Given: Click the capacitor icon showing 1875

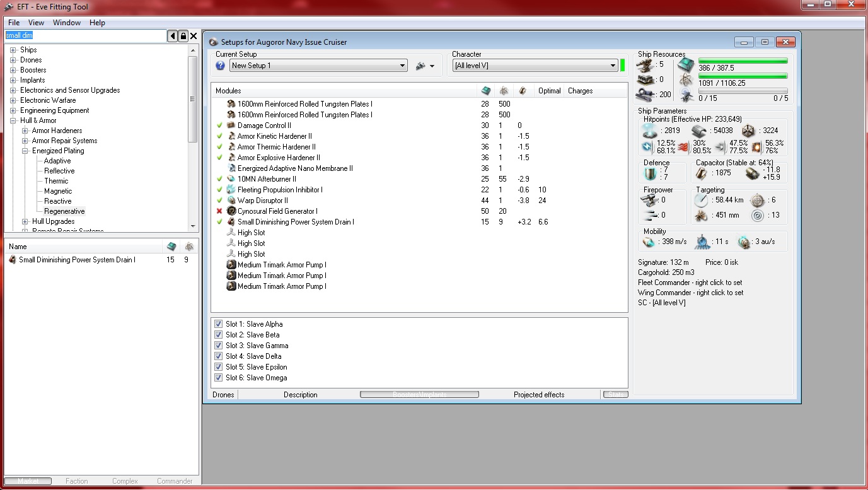Looking at the screenshot, I should click(x=702, y=173).
